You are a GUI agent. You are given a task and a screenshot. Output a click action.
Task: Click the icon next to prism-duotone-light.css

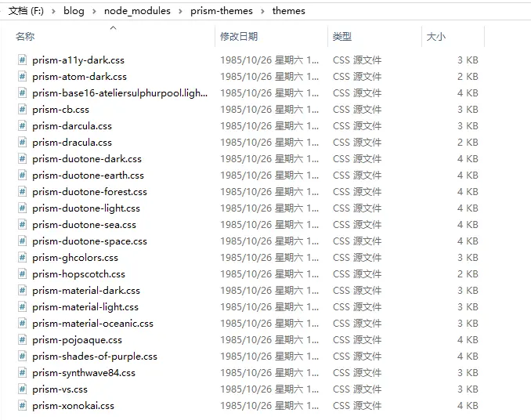click(22, 208)
